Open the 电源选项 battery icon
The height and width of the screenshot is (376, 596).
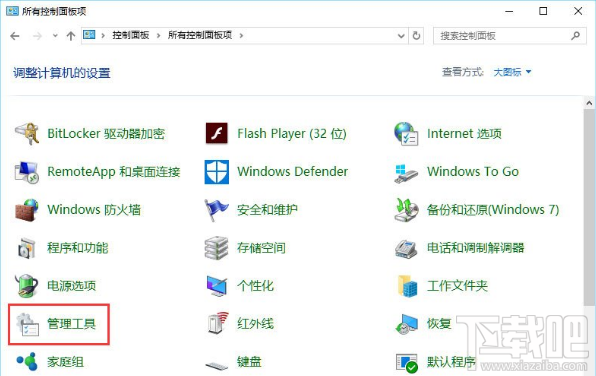(x=26, y=286)
